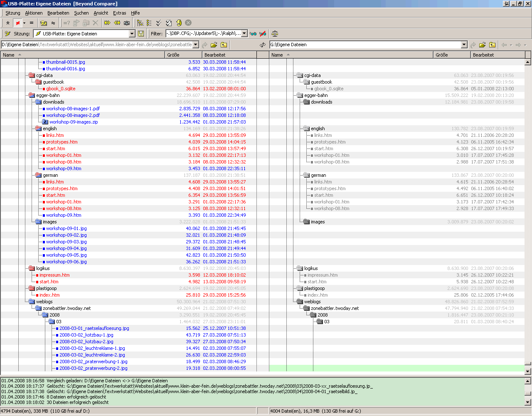Screen dimensions: 532x416
Task: Sort right pane by Bearbeitet column header
Action: [x=498, y=55]
